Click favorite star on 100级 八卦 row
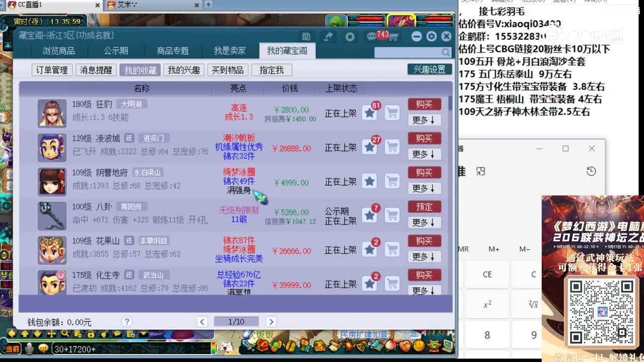 (x=370, y=216)
